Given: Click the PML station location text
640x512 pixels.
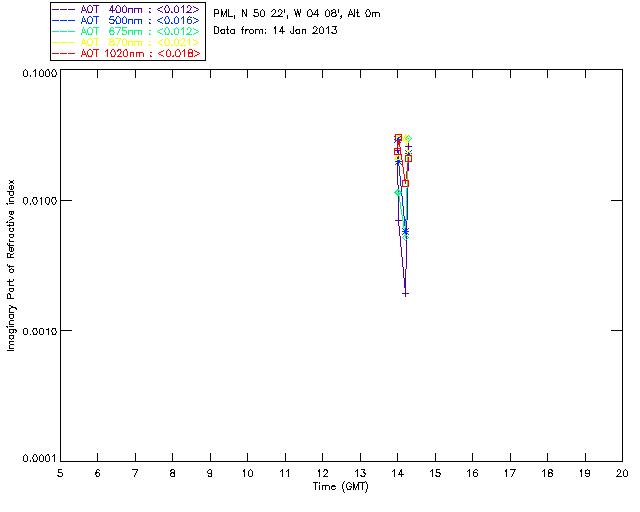Looking at the screenshot, I should pos(297,14).
